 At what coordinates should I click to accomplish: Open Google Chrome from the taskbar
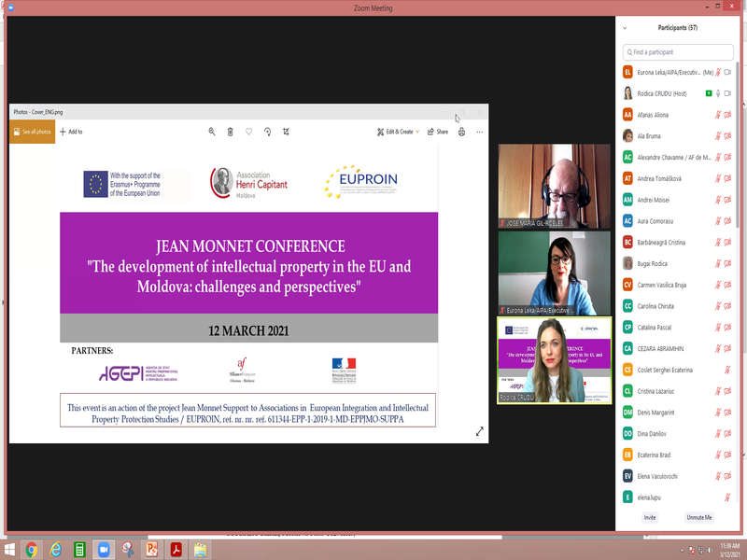click(x=32, y=549)
